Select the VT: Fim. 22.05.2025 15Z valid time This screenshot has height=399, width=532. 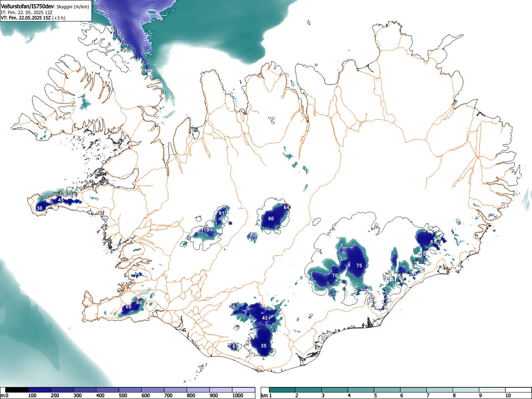coord(26,18)
